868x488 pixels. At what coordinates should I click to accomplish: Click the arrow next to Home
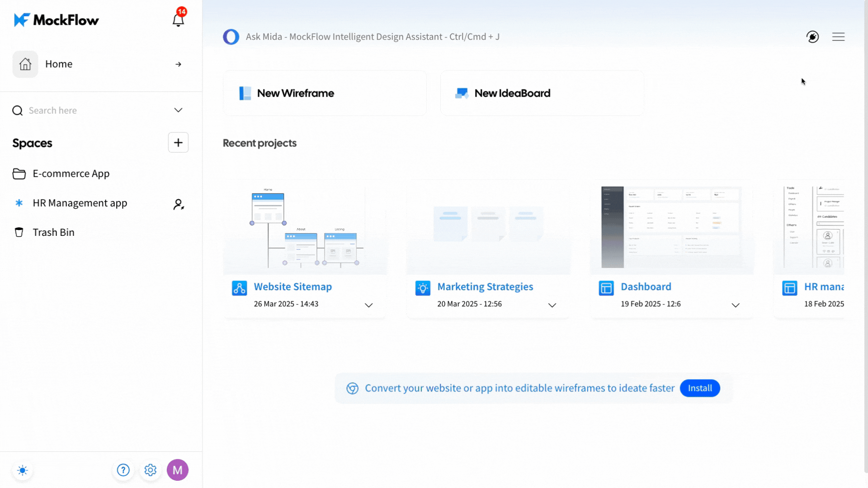tap(179, 64)
